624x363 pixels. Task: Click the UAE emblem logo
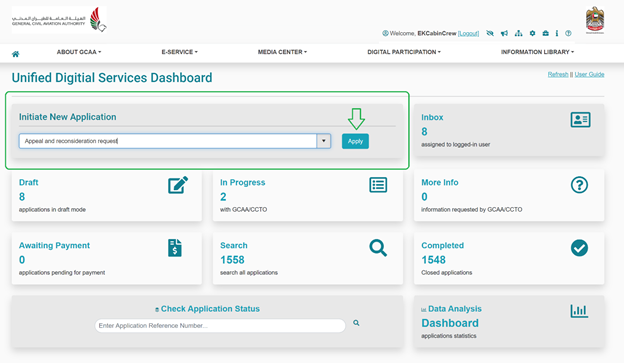pos(595,20)
